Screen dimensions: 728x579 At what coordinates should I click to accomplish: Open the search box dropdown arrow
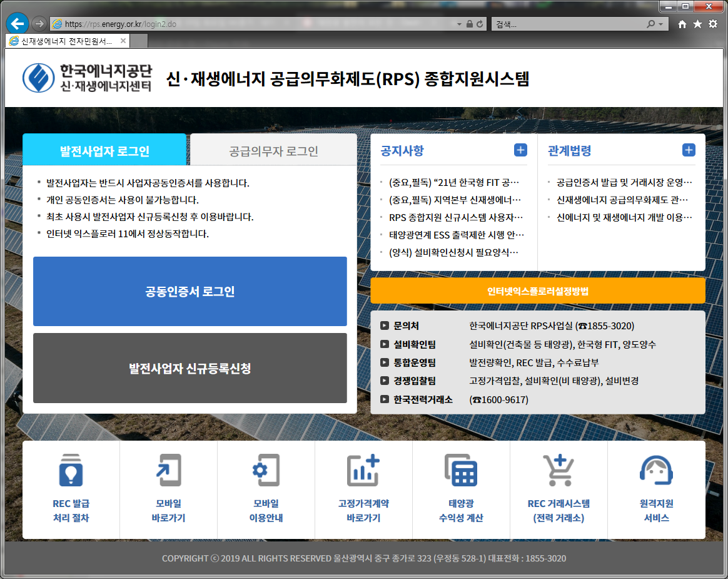tap(661, 24)
